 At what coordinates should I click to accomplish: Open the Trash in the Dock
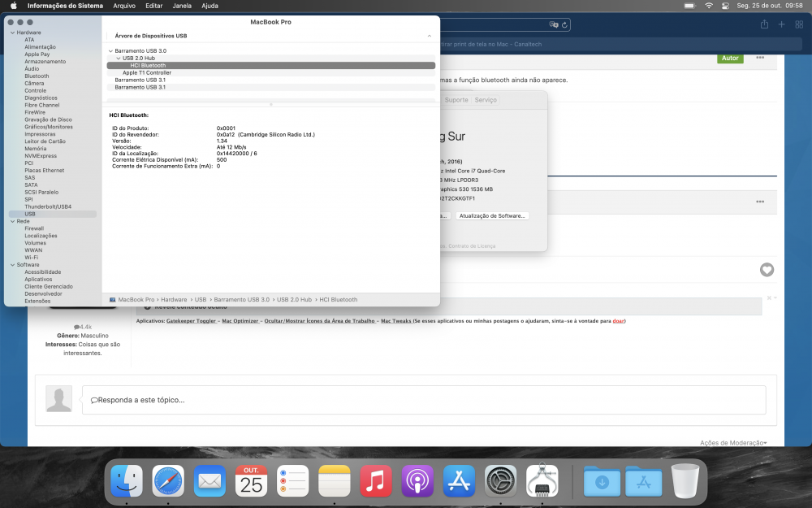[685, 480]
